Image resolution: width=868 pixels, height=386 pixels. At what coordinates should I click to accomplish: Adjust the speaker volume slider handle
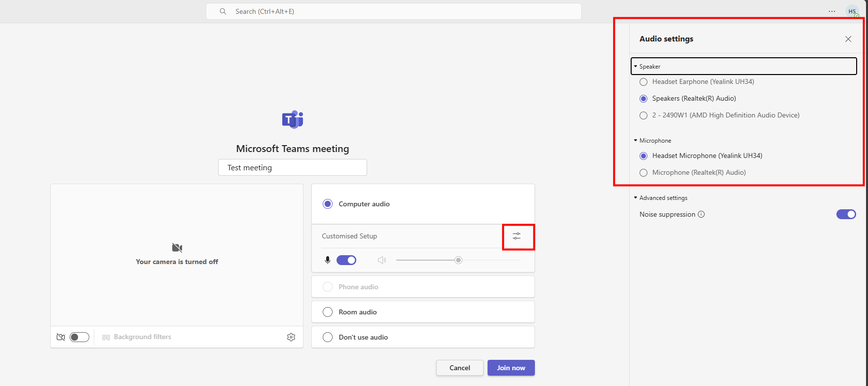tap(458, 260)
